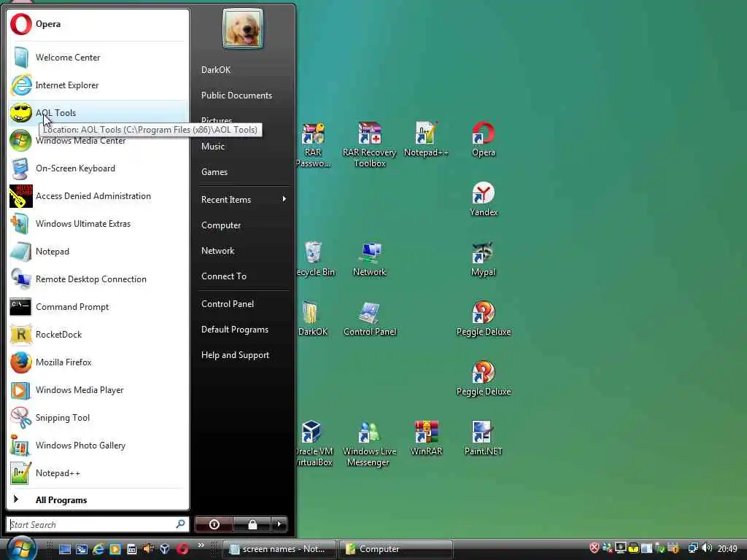This screenshot has width=747, height=560.
Task: Launch AOL Tools smiley entry
Action: pyautogui.click(x=98, y=113)
